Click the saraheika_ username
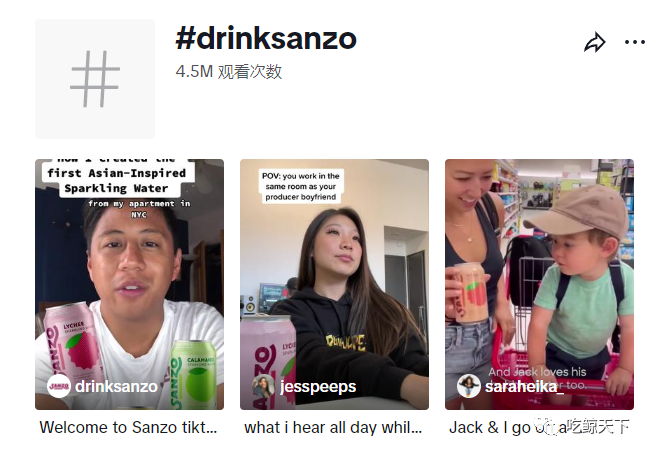This screenshot has width=650, height=454. (x=524, y=386)
